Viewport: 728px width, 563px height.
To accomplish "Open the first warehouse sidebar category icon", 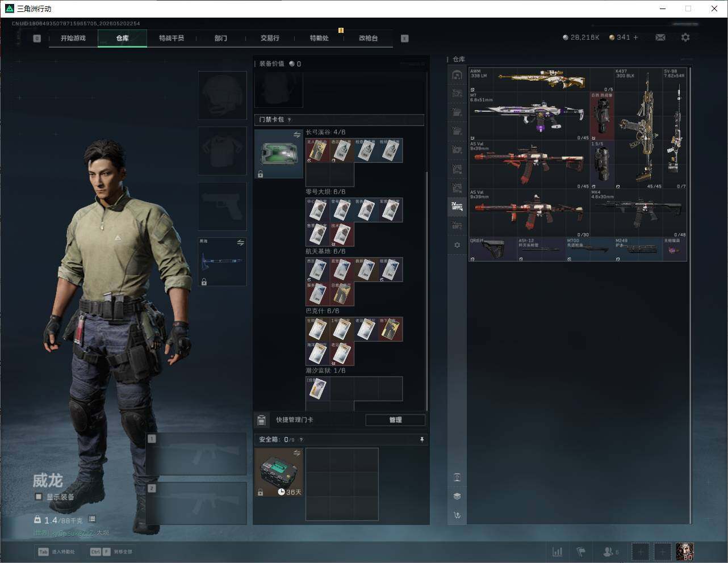I will pos(457,75).
